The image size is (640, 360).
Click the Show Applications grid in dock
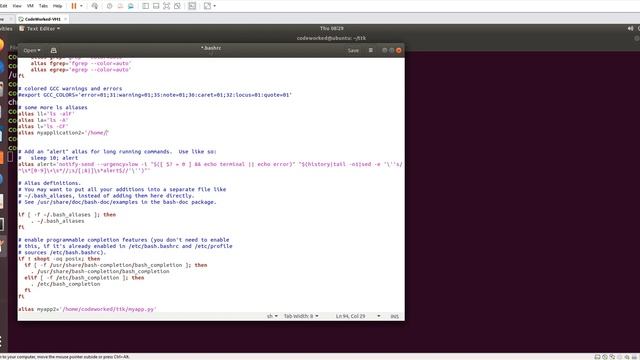click(x=2, y=342)
